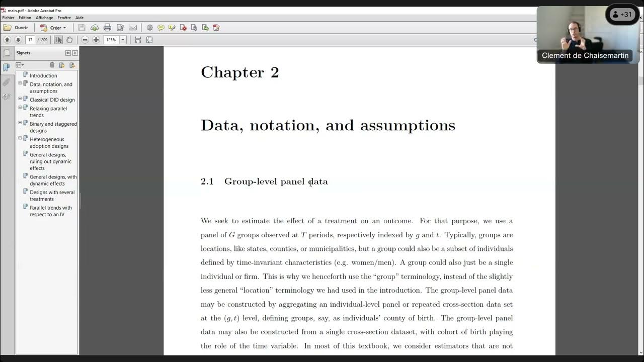Zoom out with minus button
This screenshot has height=362, width=644.
(85, 40)
